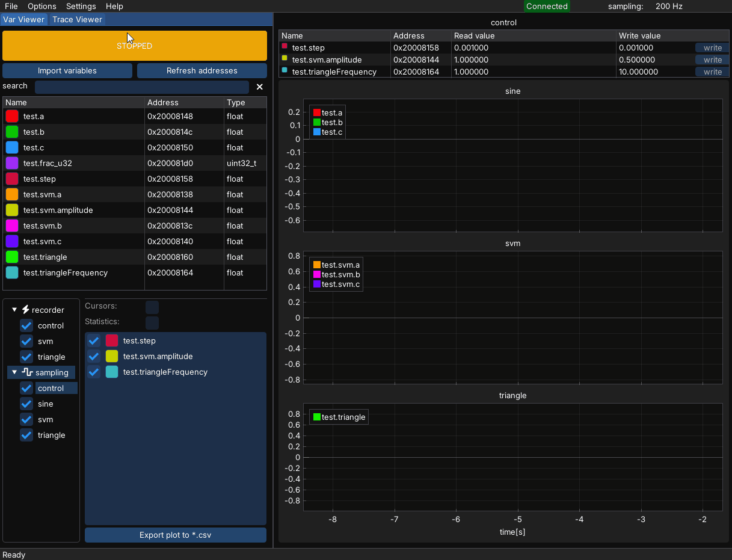Click the recorder lightning bolt icon
Image resolution: width=732 pixels, height=560 pixels.
pos(26,310)
